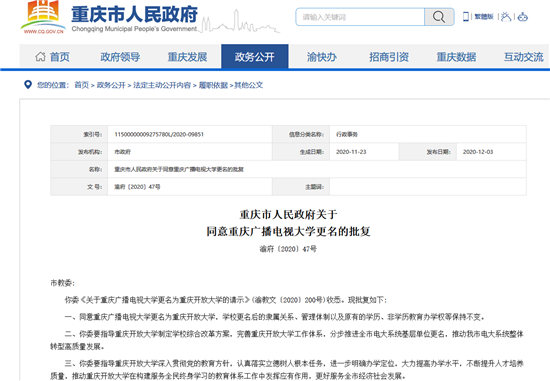Click 法定主动公开内容 breadcrumb link
550x381 pixels.
pyautogui.click(x=162, y=85)
